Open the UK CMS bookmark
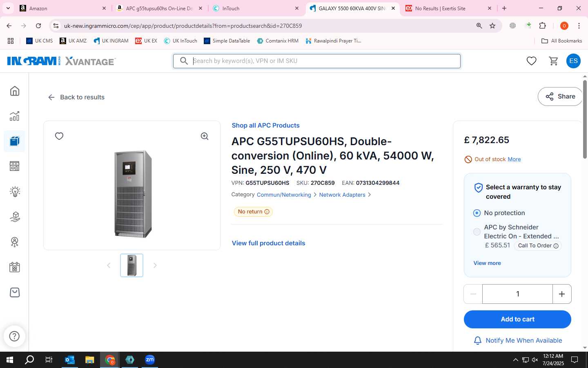 tap(40, 41)
